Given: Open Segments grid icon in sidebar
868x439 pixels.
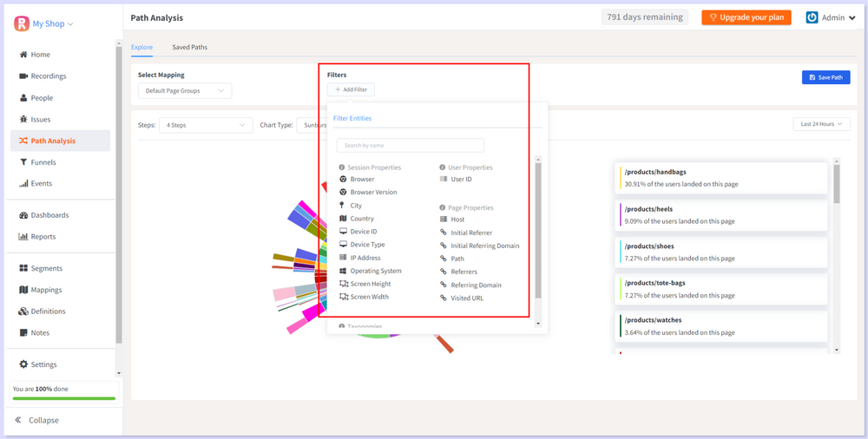Looking at the screenshot, I should [x=23, y=268].
